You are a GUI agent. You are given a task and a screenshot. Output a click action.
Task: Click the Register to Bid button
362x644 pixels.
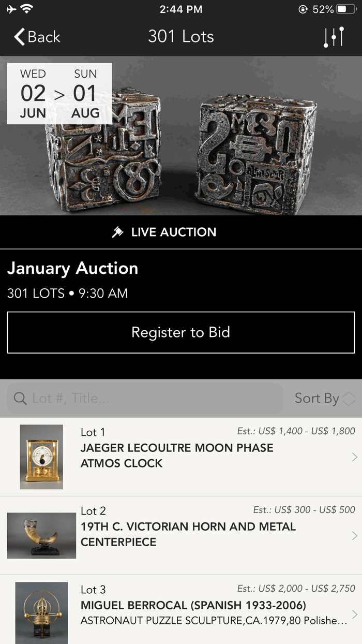click(x=181, y=332)
